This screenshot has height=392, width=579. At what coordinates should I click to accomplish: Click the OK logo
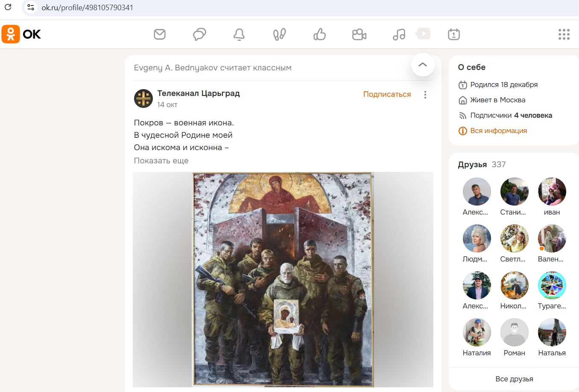[21, 34]
